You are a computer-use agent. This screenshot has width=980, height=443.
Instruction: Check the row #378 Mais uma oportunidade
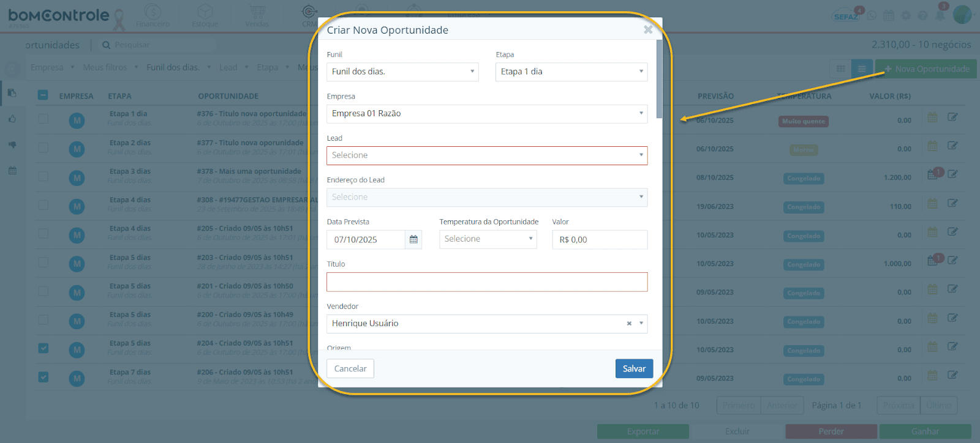pos(43,176)
